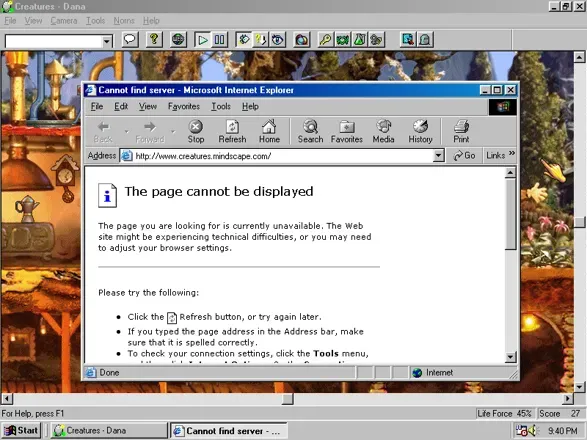
Task: Click the Windows logo throbber in Internet Explorer
Action: point(503,107)
